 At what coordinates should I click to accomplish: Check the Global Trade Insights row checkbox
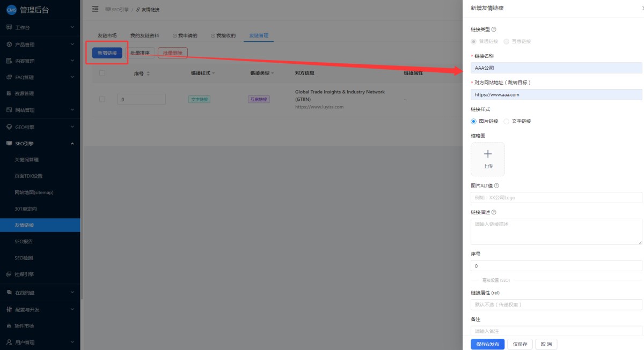pos(102,99)
